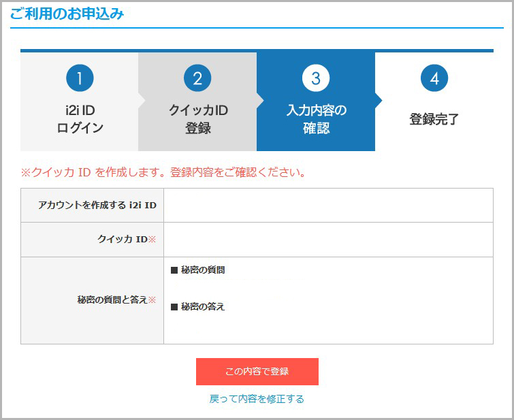Click the クイッカ ID row label
Image resolution: width=514 pixels, height=420 pixels.
[123, 240]
